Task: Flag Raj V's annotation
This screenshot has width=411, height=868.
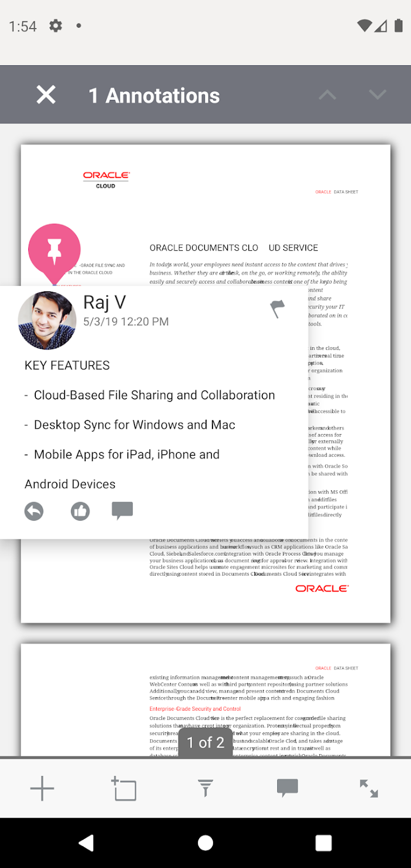Action: tap(277, 308)
